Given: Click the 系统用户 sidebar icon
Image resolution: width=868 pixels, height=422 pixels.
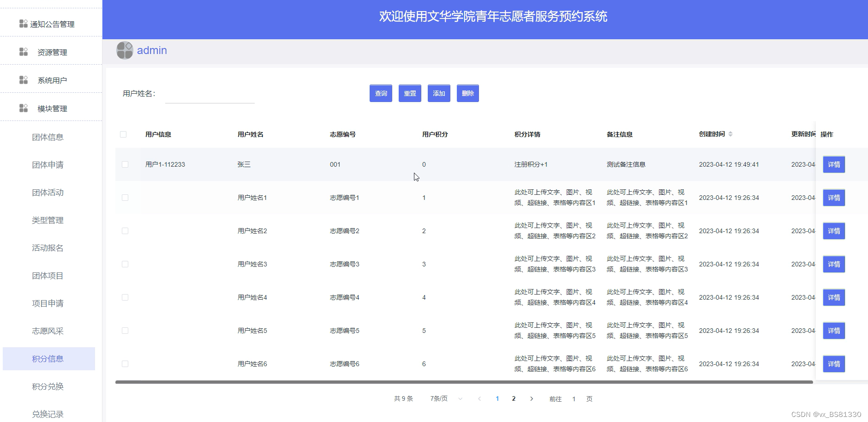Looking at the screenshot, I should 24,80.
